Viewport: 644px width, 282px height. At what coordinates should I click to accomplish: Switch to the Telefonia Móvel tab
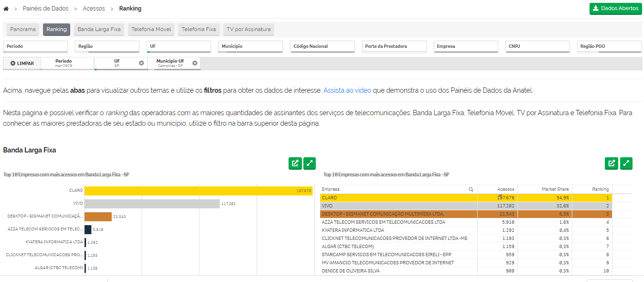(x=151, y=30)
